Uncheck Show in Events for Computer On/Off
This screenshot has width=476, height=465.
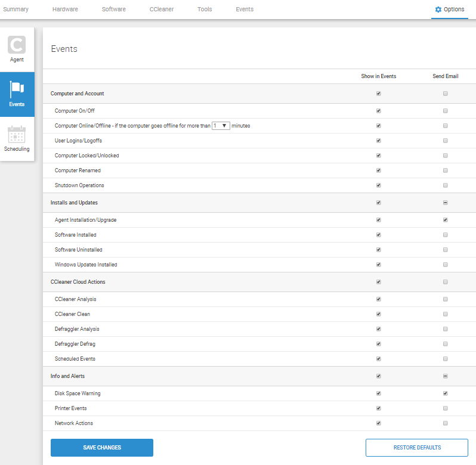(379, 111)
